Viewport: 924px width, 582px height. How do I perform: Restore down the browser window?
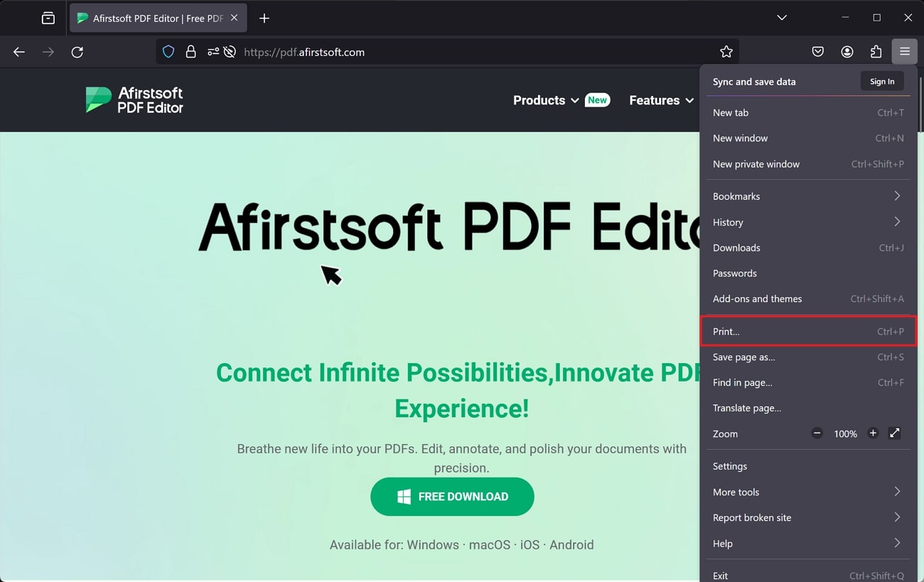coord(876,18)
